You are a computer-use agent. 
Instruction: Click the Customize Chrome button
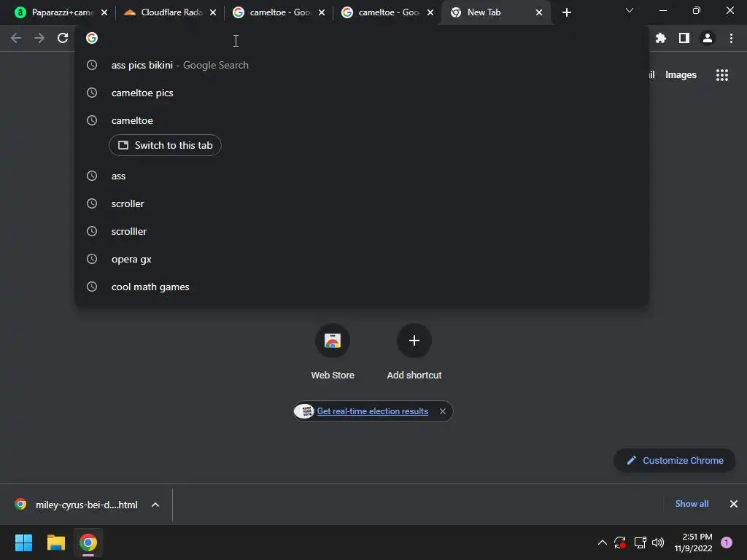pos(674,461)
